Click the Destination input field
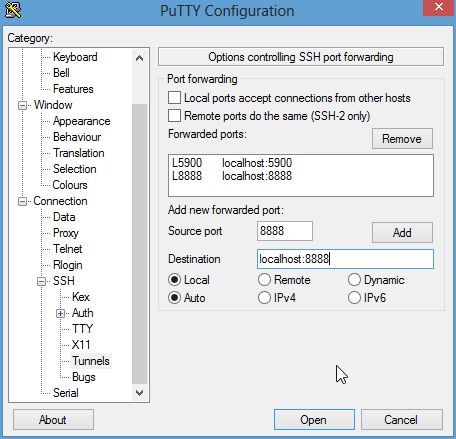 click(345, 259)
